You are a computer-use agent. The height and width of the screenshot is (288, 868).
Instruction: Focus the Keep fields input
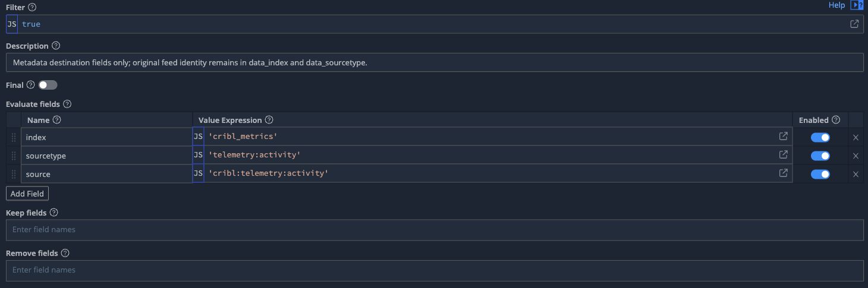[435, 230]
